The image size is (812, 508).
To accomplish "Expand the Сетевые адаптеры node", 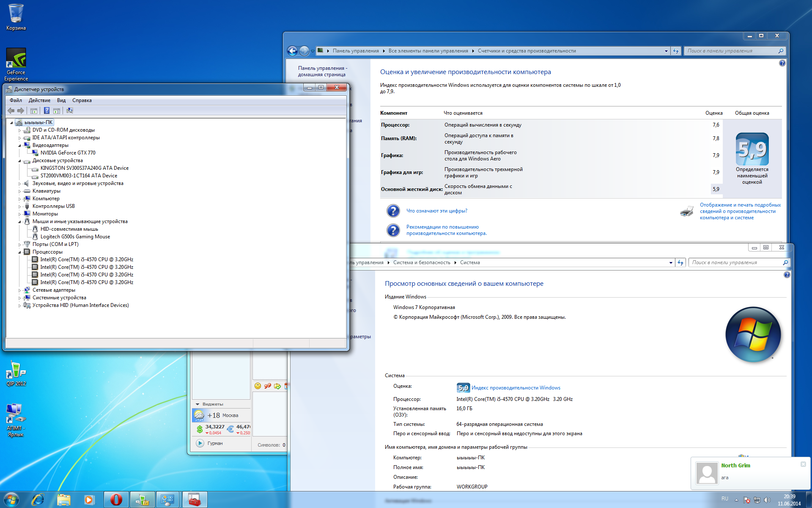I will point(19,290).
